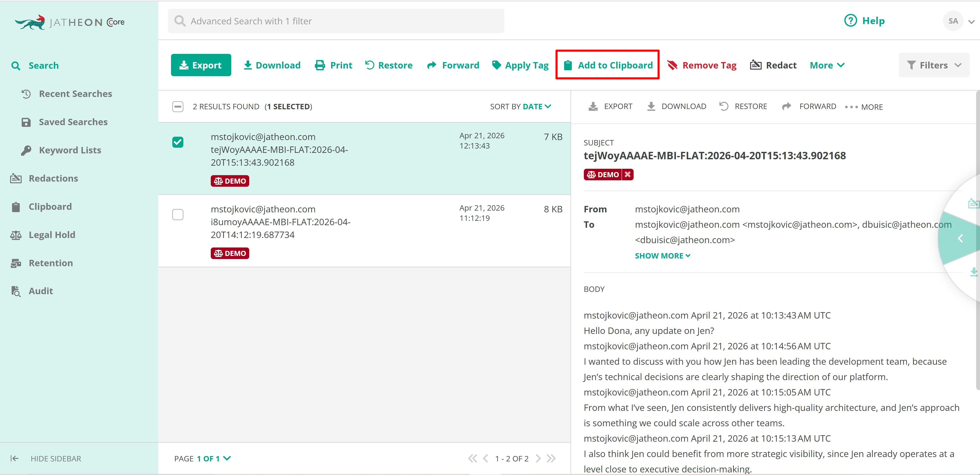
Task: Click the Redact toolbar icon
Action: (756, 65)
